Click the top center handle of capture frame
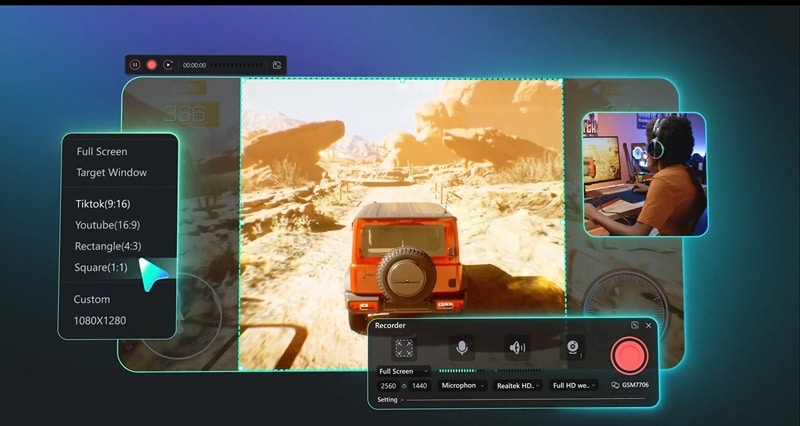This screenshot has width=800, height=426. click(x=402, y=80)
